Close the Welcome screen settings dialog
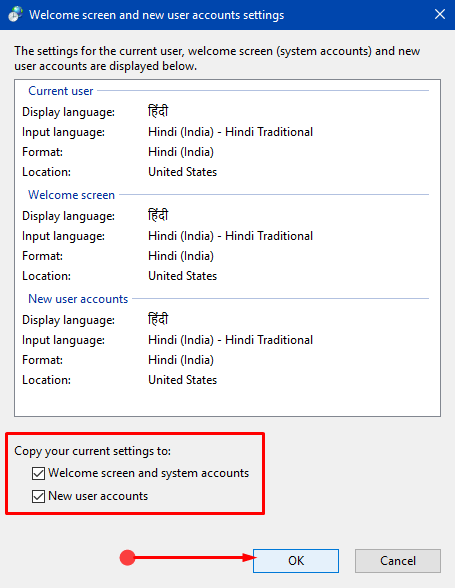This screenshot has height=588, width=455. point(440,15)
